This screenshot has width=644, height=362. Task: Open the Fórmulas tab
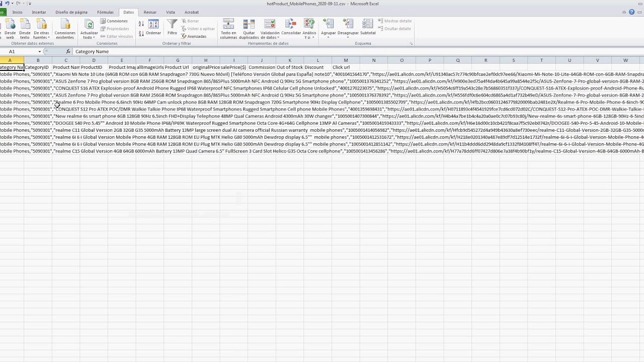coord(105,12)
